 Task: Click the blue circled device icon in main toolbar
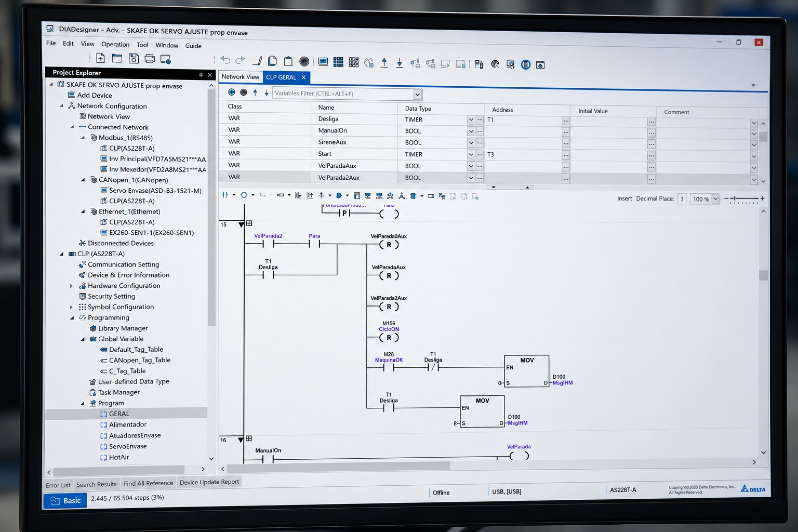coord(525,65)
